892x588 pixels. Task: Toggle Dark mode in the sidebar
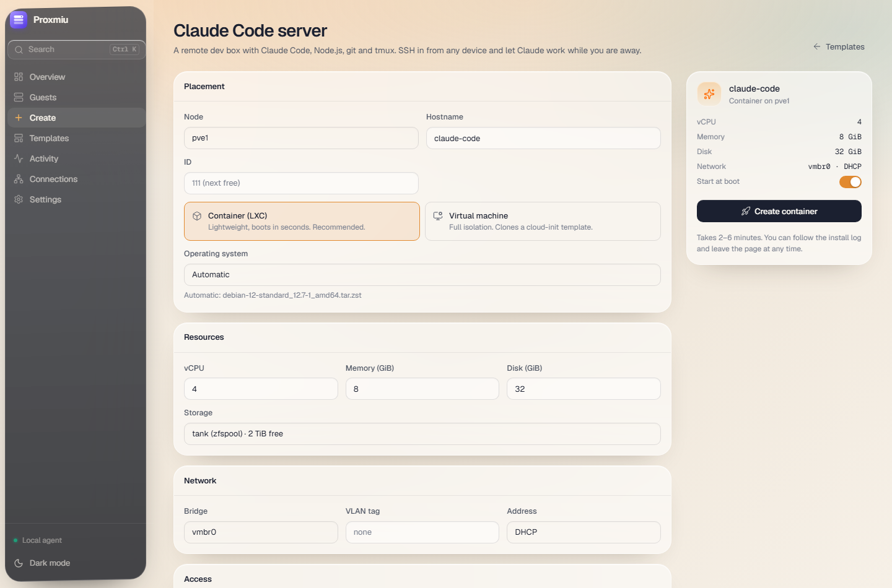coord(76,563)
